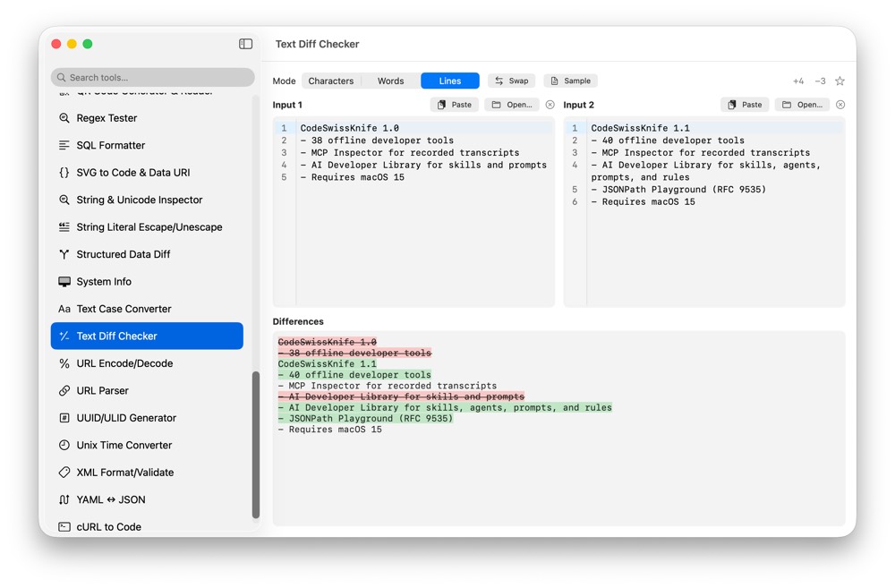Click the XML Format/Validate tag icon
Screen dimensions: 895x588
(x=64, y=473)
